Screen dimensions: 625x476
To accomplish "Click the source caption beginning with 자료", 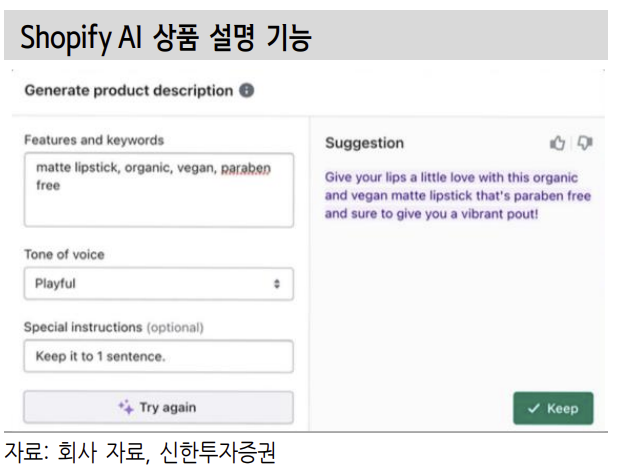I will [140, 453].
